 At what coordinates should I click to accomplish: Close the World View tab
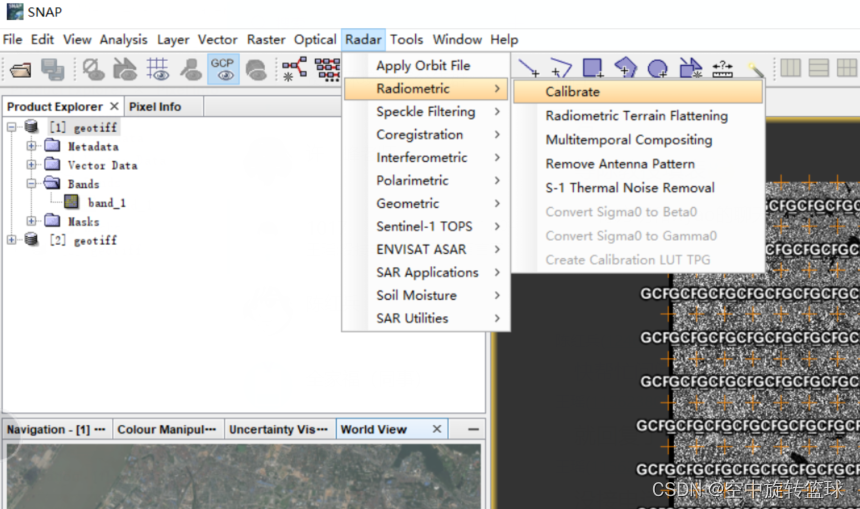[437, 428]
